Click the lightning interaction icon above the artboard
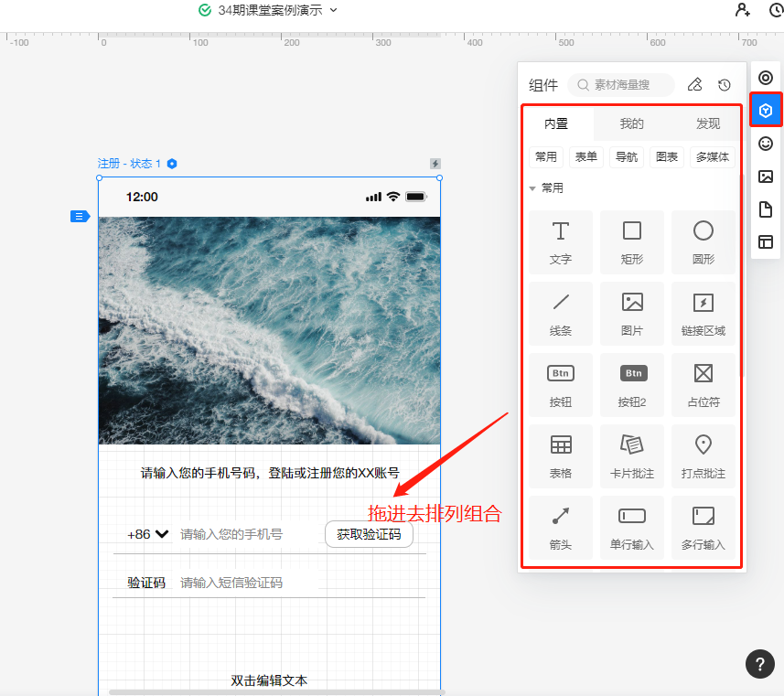This screenshot has height=696, width=784. point(435,164)
